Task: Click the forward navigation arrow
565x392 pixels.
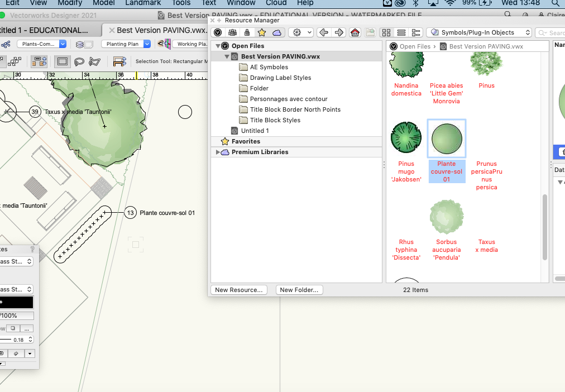Action: coord(338,32)
